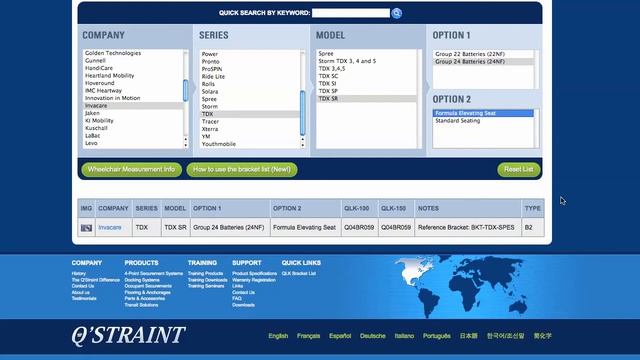The height and width of the screenshot is (360, 640).
Task: Select Innovation in Motion company
Action: (x=113, y=98)
